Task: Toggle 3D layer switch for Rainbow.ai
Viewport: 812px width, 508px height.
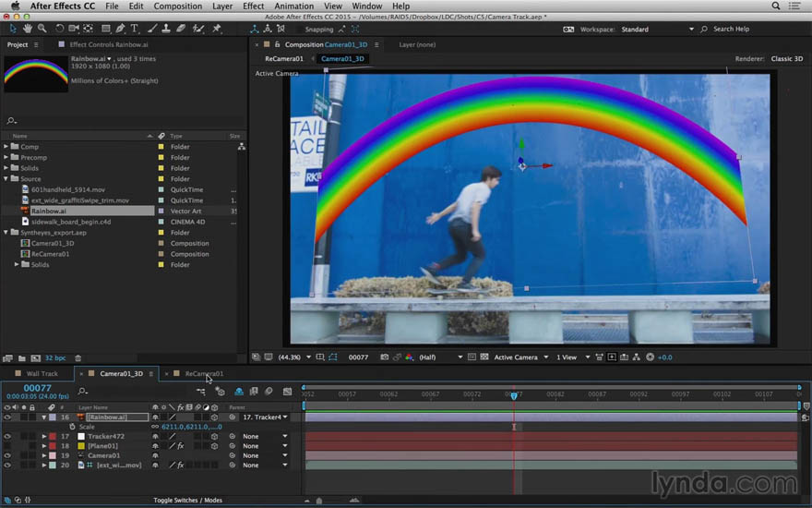Action: click(x=214, y=417)
